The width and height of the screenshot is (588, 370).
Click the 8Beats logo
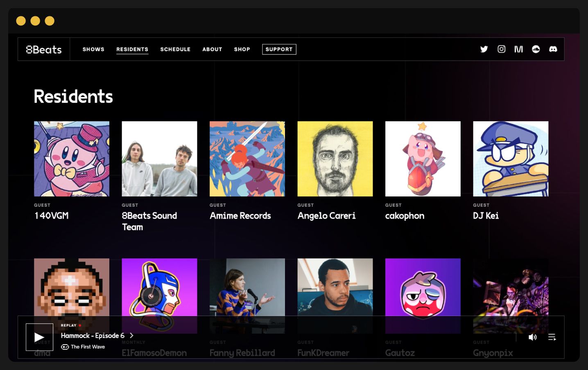[x=44, y=50]
